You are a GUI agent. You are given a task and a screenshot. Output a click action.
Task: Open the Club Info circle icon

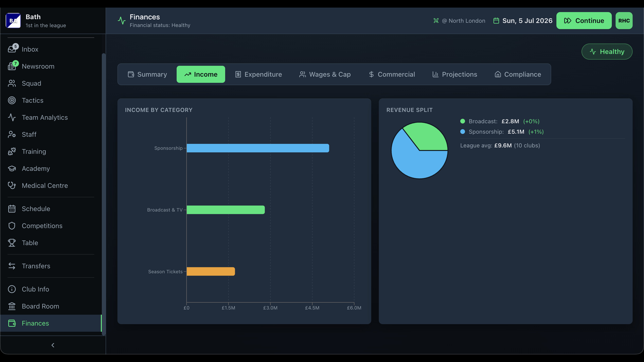(12, 289)
